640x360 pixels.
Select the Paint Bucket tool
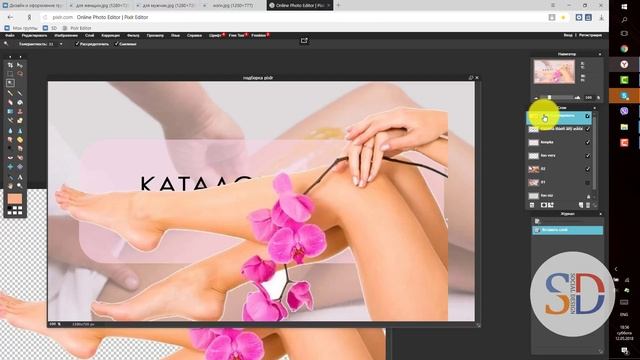coord(20,102)
